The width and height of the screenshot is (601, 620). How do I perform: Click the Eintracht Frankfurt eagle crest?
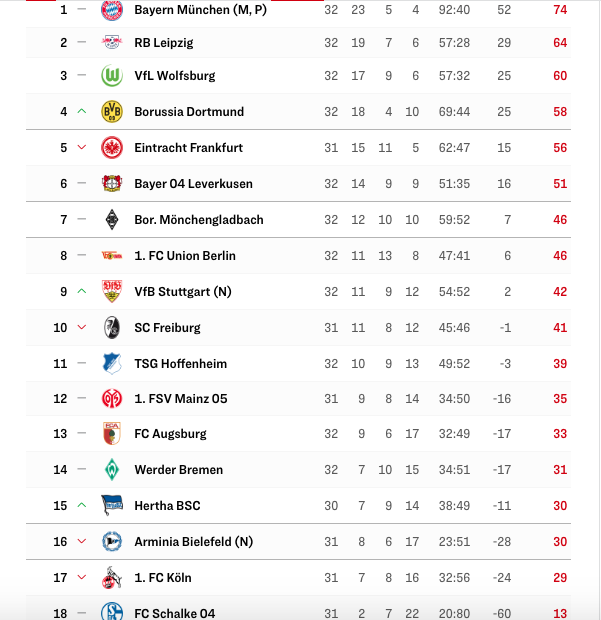[112, 147]
